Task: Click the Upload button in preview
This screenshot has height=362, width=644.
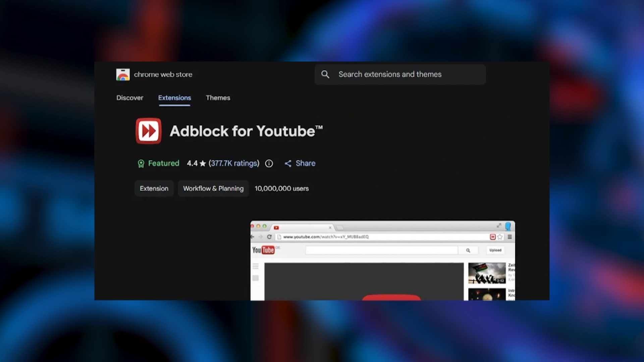Action: pyautogui.click(x=495, y=250)
